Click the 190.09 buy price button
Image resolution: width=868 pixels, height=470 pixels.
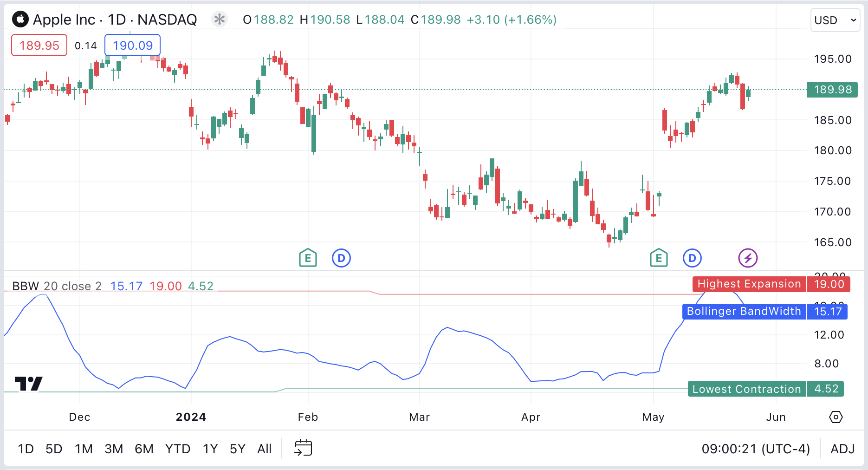pyautogui.click(x=133, y=46)
